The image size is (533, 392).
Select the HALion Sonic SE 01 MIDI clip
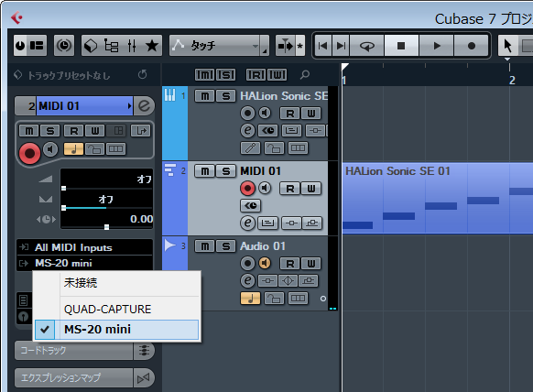[x=438, y=198]
